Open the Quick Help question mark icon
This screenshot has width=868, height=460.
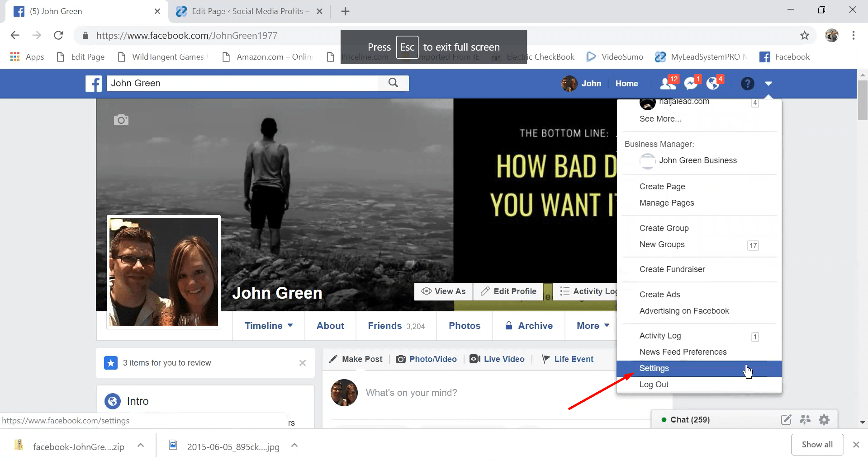[747, 84]
